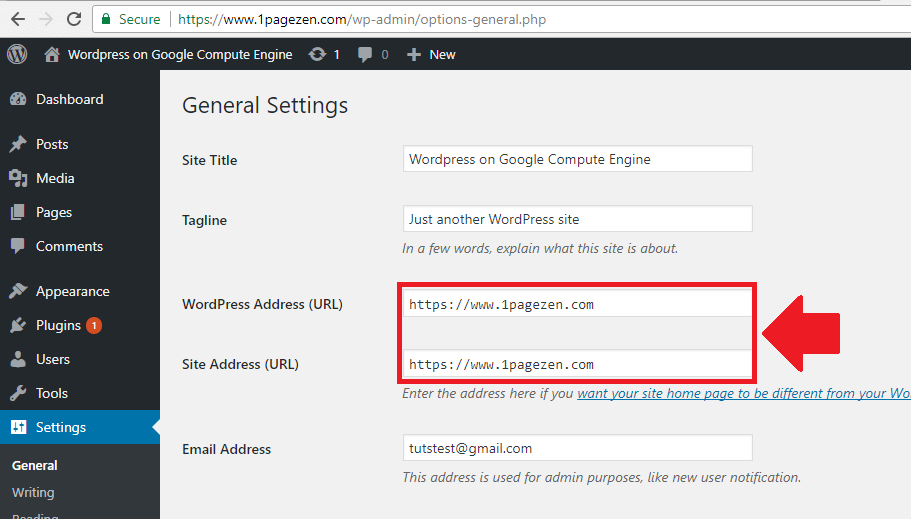Click the Site Address URL field
911x519 pixels.
point(578,364)
